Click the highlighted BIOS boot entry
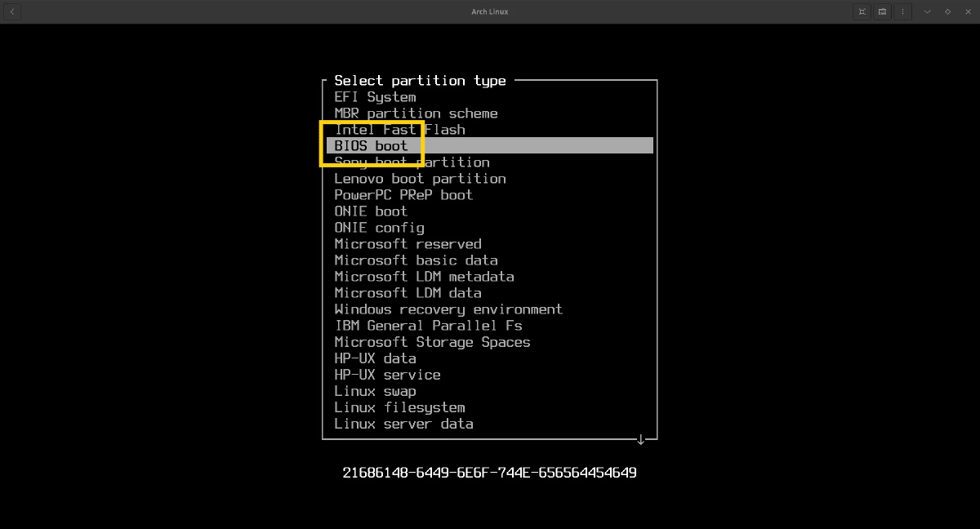980x529 pixels. click(x=371, y=146)
